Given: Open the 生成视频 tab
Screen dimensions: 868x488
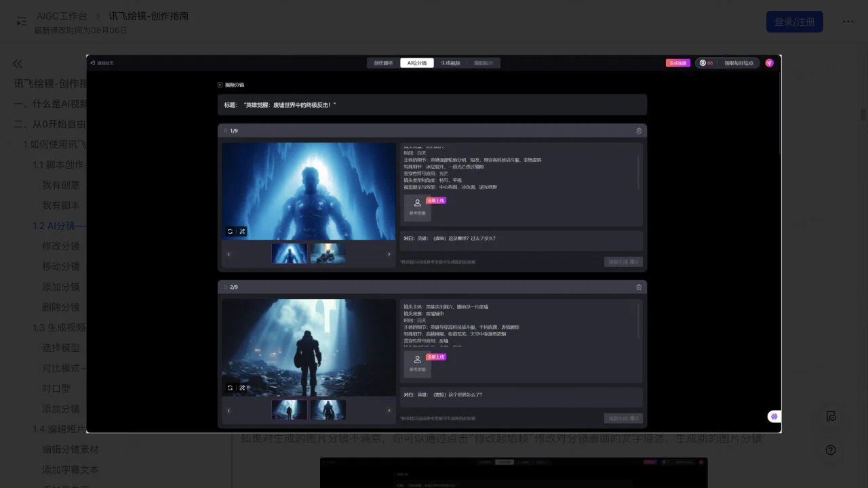Looking at the screenshot, I should (x=450, y=63).
